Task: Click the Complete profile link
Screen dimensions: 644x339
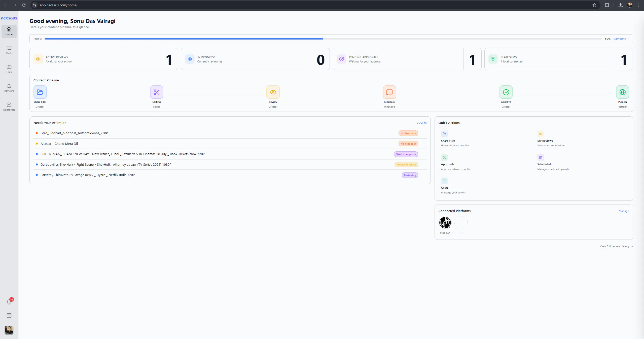Action: click(621, 39)
